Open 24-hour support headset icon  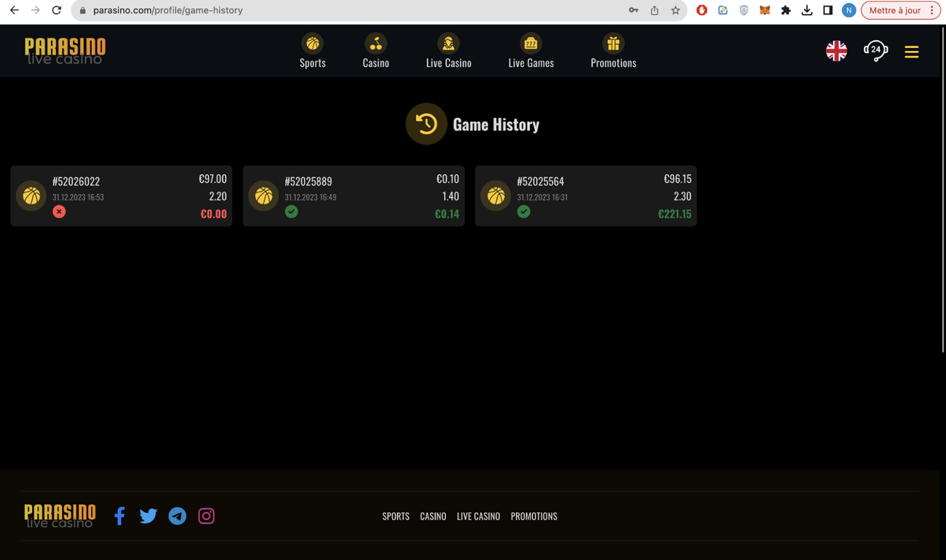click(875, 50)
